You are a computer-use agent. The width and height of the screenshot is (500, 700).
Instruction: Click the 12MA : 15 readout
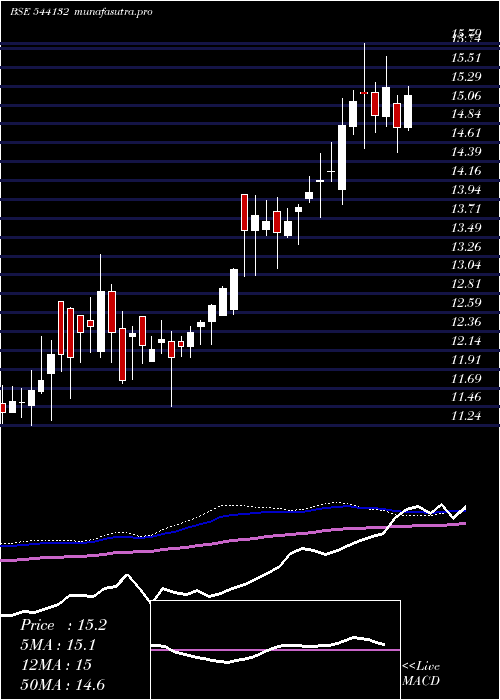pos(56,665)
